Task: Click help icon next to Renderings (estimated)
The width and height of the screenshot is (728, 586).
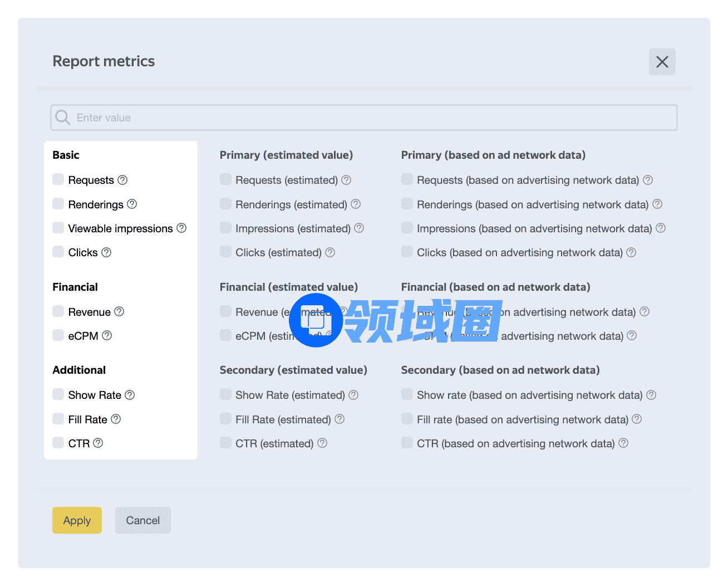Action: coord(356,204)
